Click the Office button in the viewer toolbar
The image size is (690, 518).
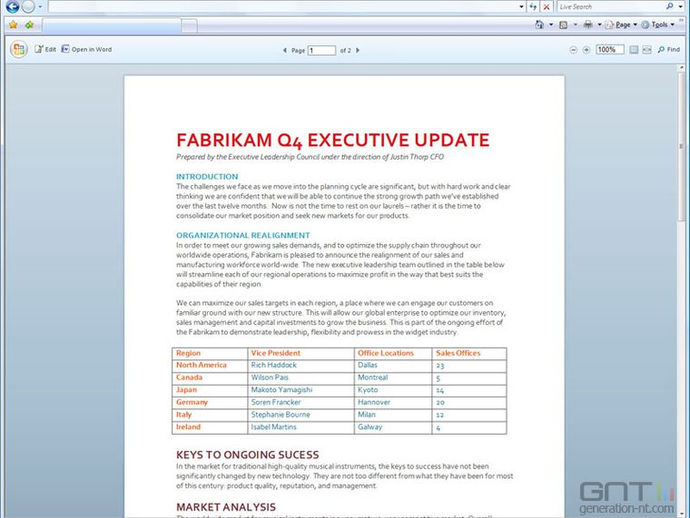[x=19, y=49]
